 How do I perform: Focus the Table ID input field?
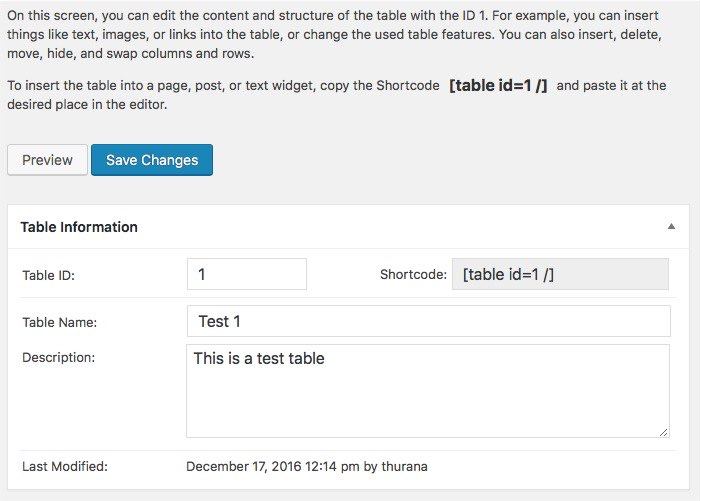tap(246, 274)
